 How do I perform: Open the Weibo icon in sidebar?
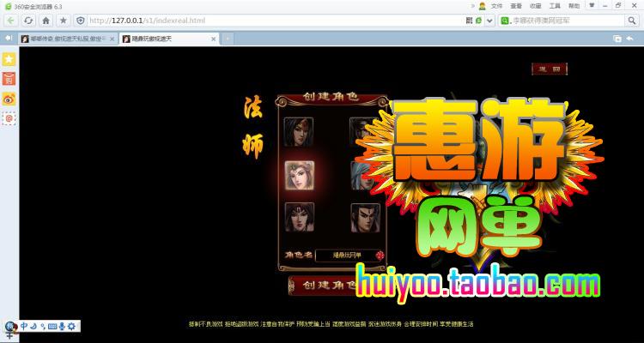click(x=9, y=99)
